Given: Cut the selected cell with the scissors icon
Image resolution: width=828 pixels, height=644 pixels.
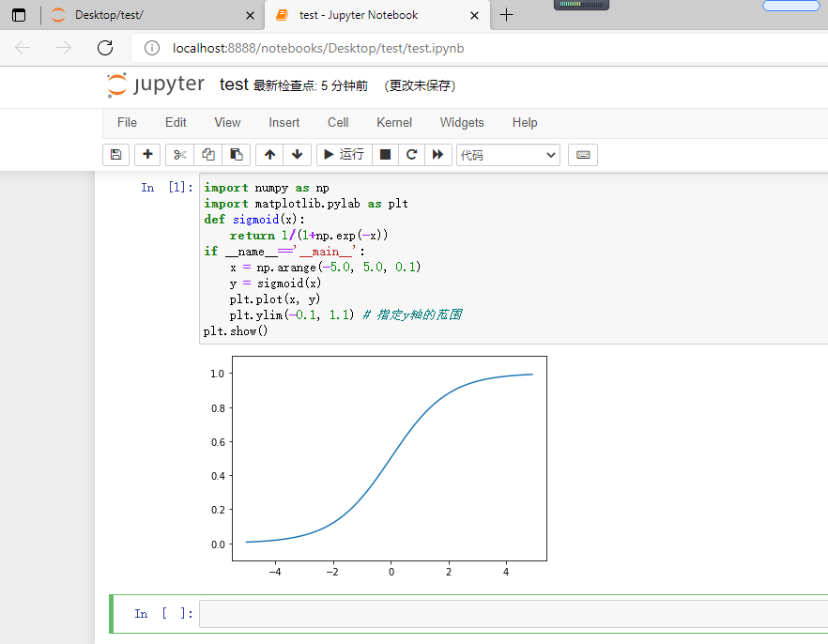Looking at the screenshot, I should 178,155.
